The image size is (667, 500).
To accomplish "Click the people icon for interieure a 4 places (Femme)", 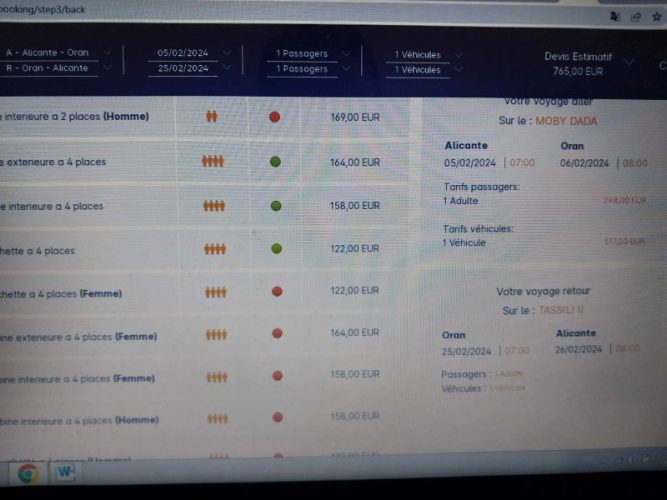I will 217,377.
